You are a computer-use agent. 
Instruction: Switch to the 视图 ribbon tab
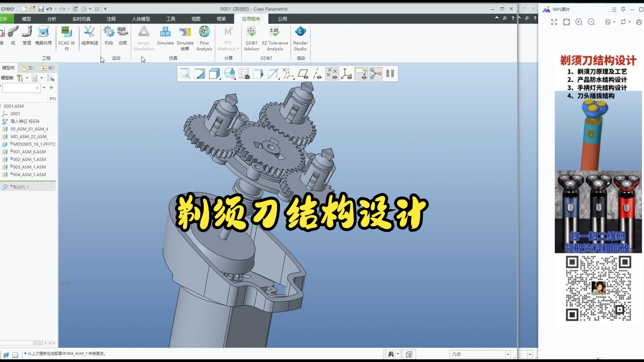click(196, 19)
